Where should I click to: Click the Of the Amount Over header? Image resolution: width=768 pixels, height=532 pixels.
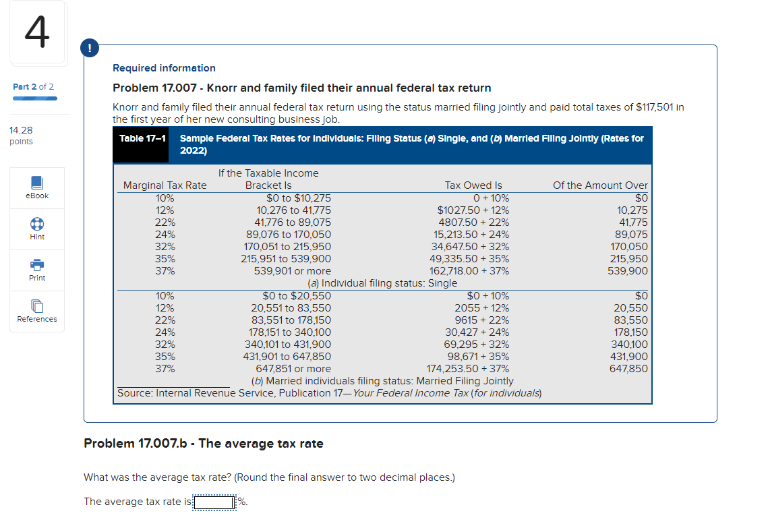click(600, 185)
